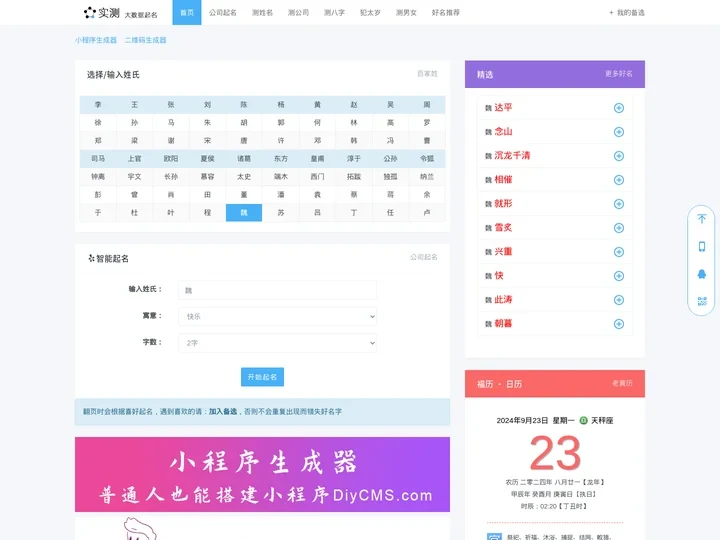Add name 魏念山 with its plus icon
This screenshot has width=720, height=540.
pyautogui.click(x=619, y=132)
